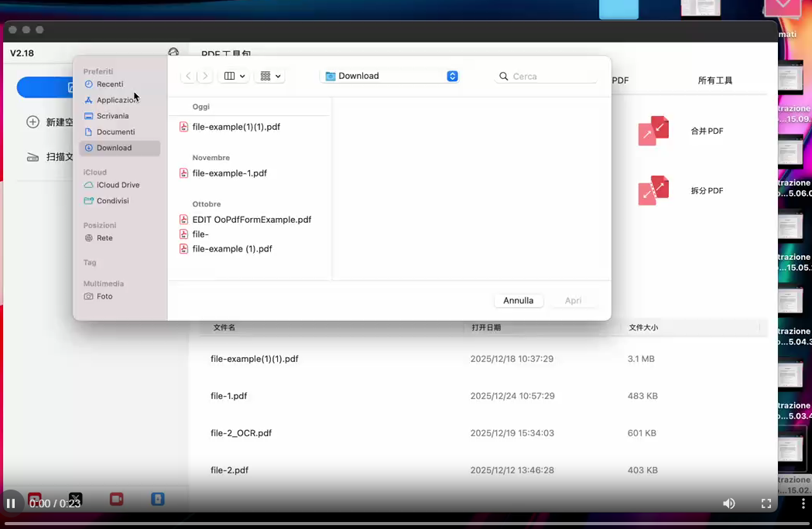
Task: Open the grid grouping dropdown
Action: point(270,76)
